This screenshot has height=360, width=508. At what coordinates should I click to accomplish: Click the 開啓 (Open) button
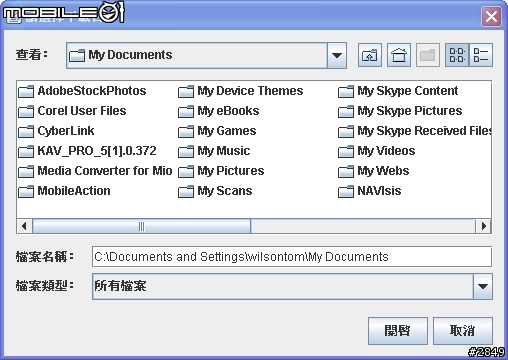[x=398, y=331]
